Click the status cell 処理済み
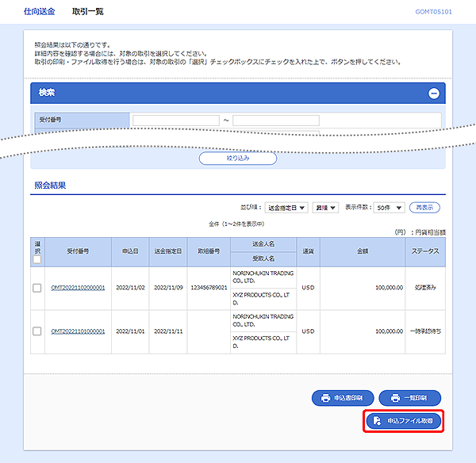The width and height of the screenshot is (476, 463). 425,287
